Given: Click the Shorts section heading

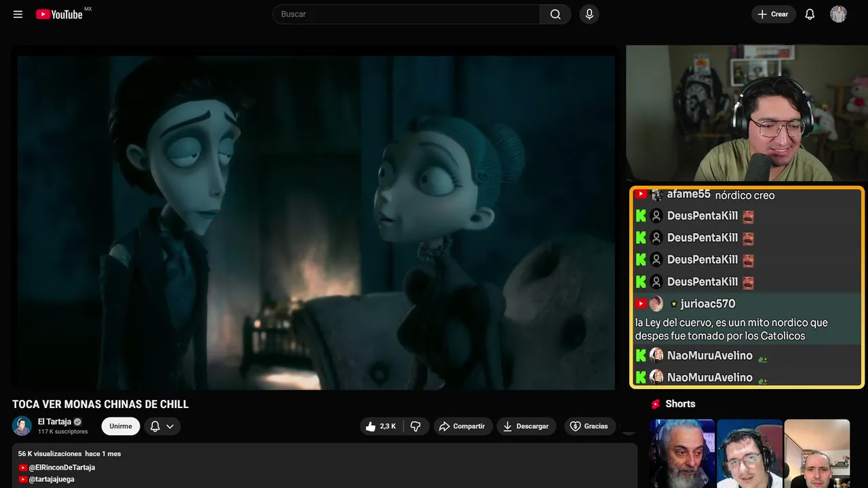Looking at the screenshot, I should click(680, 404).
